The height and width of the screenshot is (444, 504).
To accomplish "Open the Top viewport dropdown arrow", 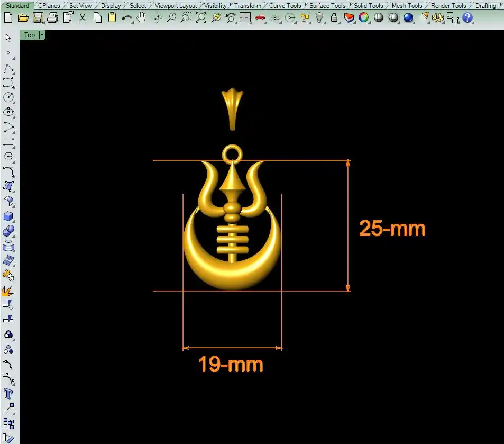I will (42, 35).
